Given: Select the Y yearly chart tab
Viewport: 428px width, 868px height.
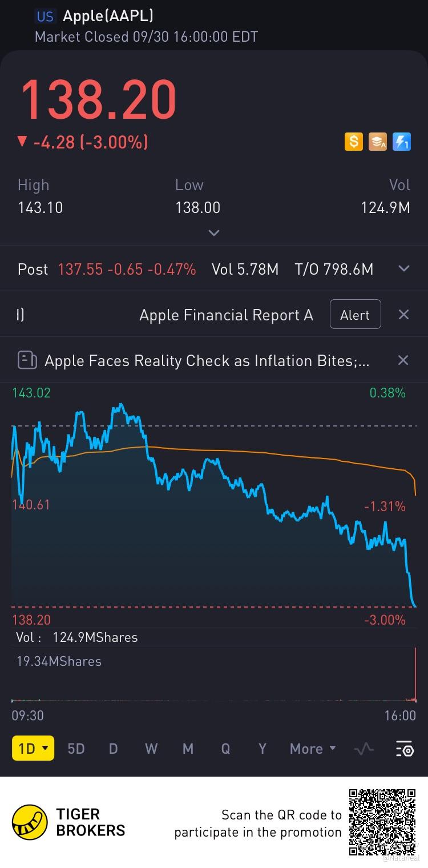Looking at the screenshot, I should pos(262,749).
